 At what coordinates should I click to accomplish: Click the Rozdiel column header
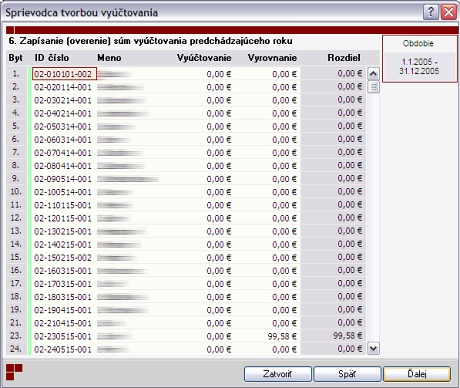pos(344,58)
